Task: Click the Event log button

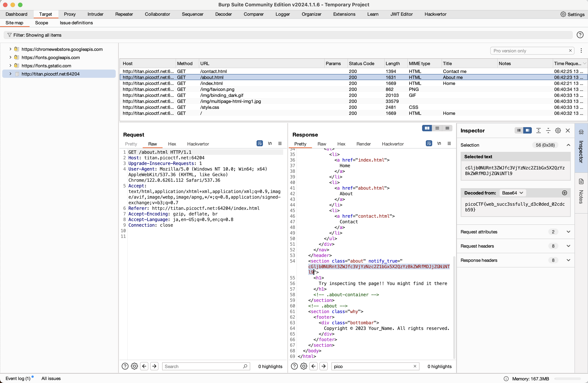Action: [18, 378]
